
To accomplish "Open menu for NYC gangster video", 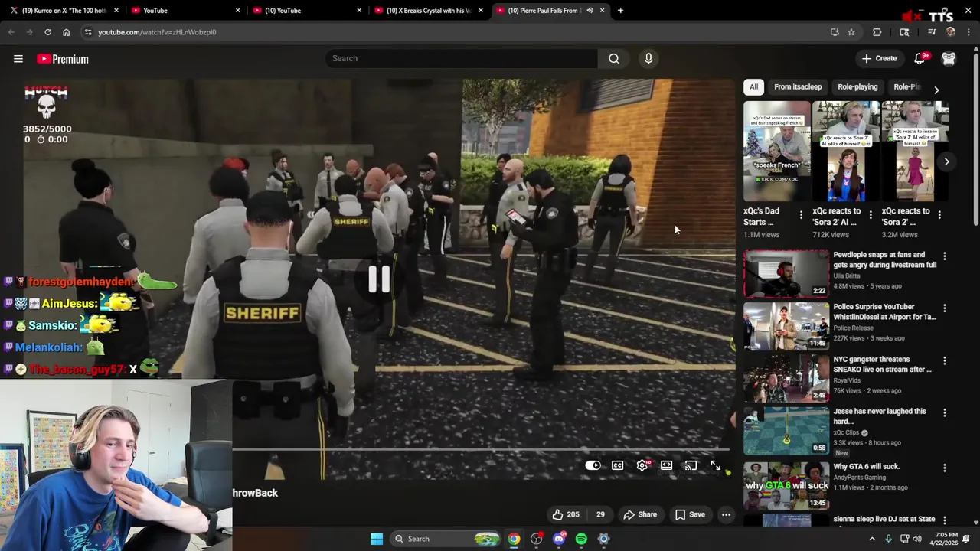I will click(944, 360).
